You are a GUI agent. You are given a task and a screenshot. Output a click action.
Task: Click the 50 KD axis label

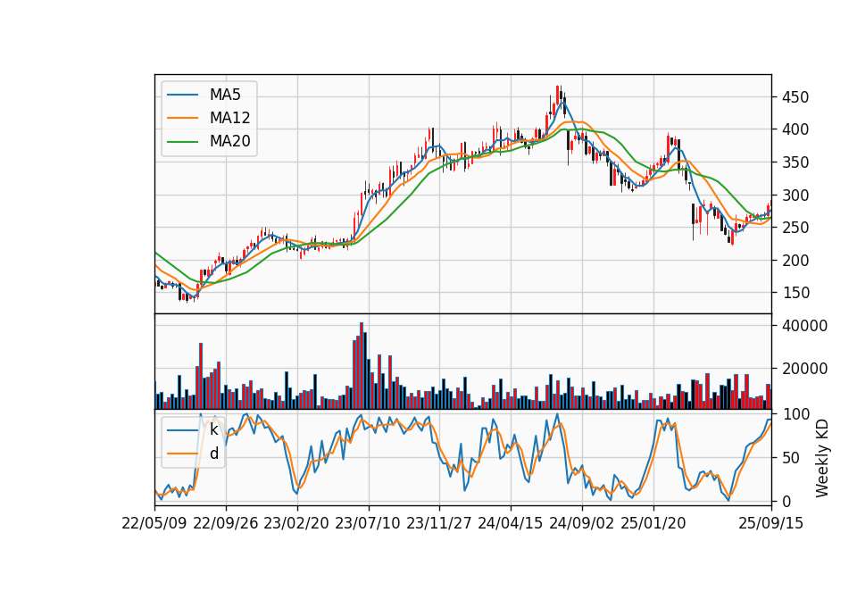(791, 457)
